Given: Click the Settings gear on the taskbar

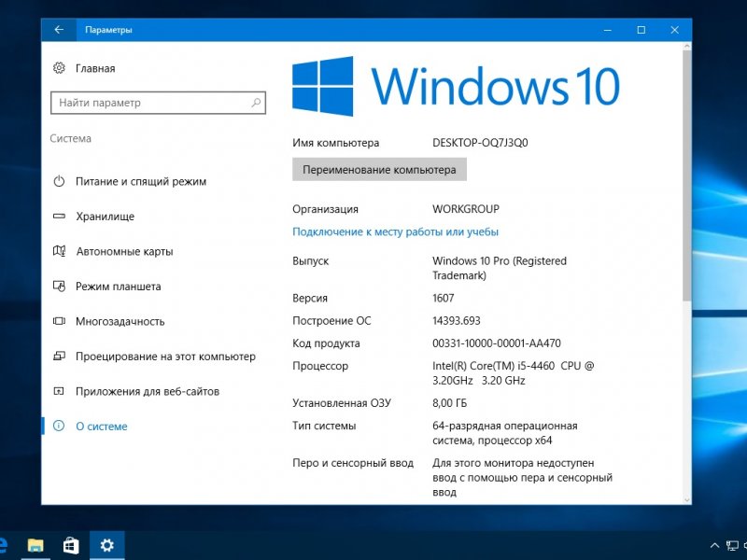Looking at the screenshot, I should tap(106, 545).
